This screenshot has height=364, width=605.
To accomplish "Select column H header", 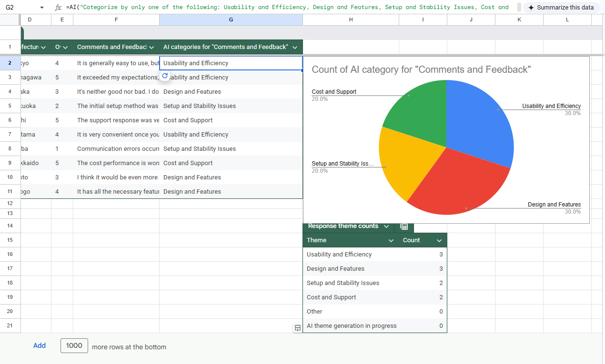I will coord(351,20).
